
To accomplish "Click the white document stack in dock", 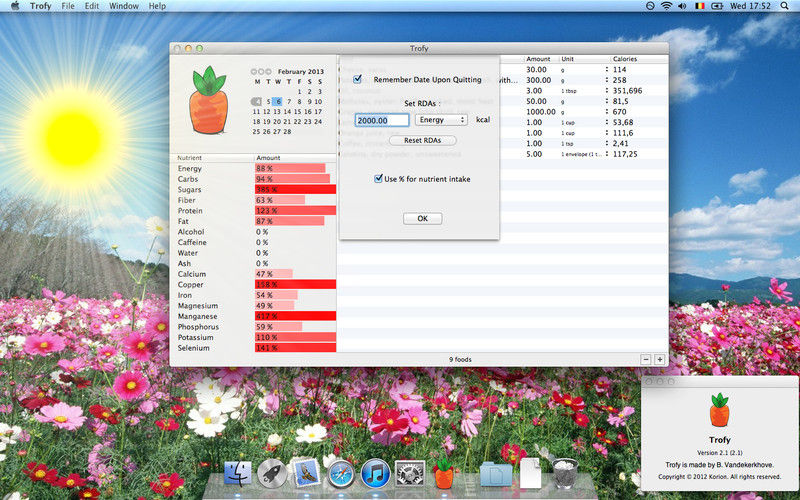I will point(531,473).
